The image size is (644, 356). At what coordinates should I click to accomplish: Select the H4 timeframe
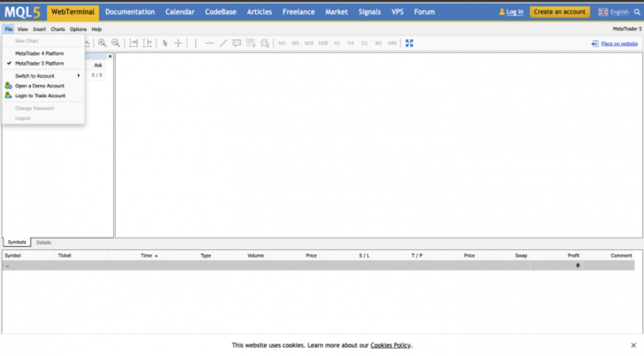pos(351,43)
